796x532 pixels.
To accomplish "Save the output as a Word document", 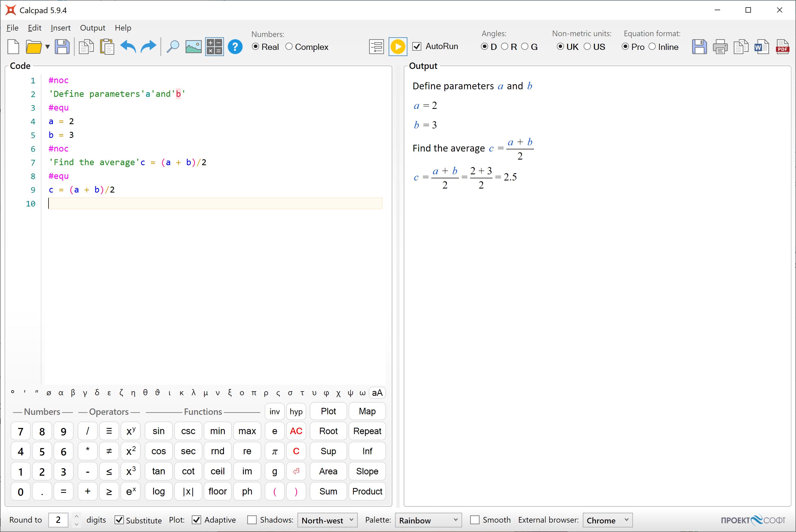I will point(761,46).
